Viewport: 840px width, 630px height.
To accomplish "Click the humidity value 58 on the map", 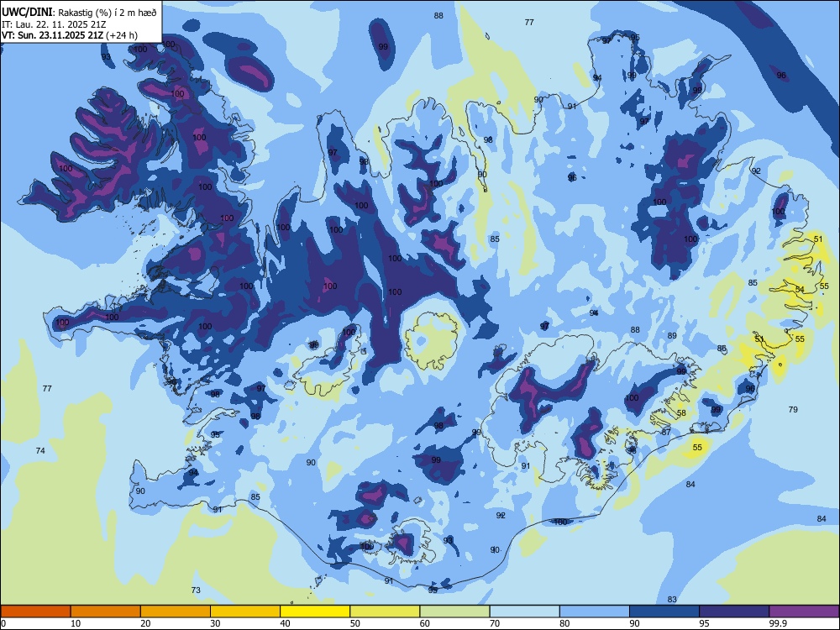I will (x=681, y=413).
